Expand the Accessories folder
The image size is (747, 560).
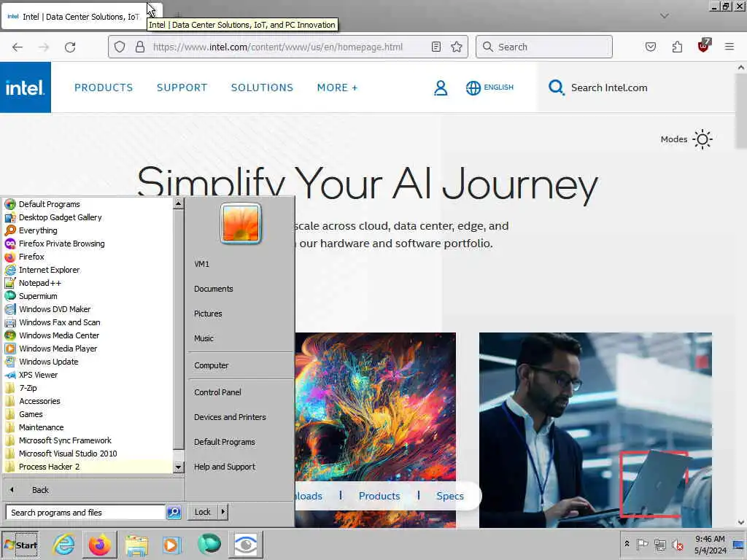(x=88, y=401)
